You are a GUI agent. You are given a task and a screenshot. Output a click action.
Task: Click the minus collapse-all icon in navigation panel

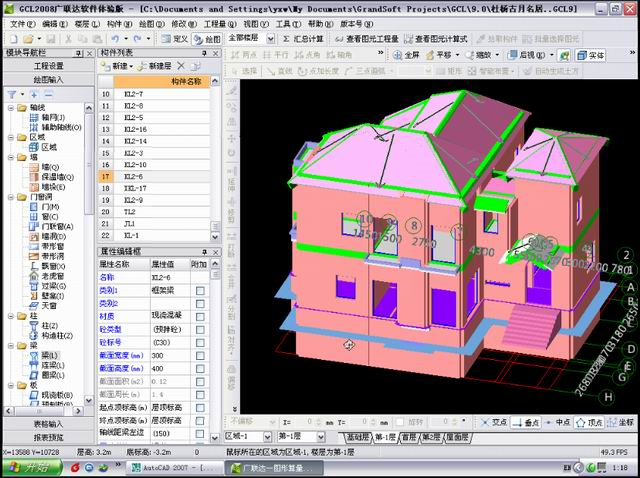pyautogui.click(x=49, y=95)
